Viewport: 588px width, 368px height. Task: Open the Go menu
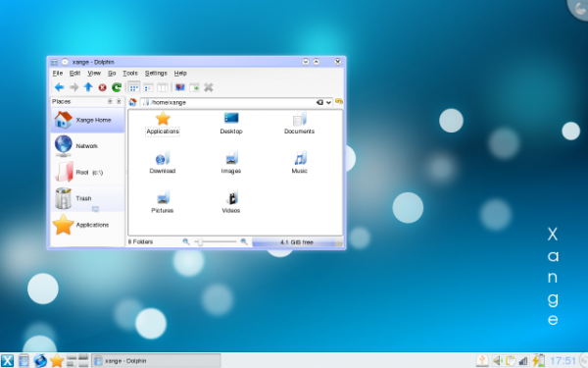point(112,74)
